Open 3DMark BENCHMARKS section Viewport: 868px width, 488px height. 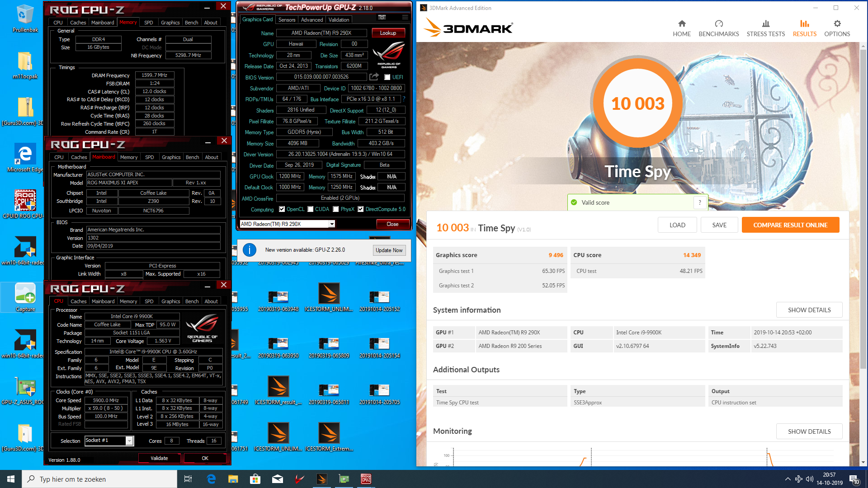tap(719, 28)
